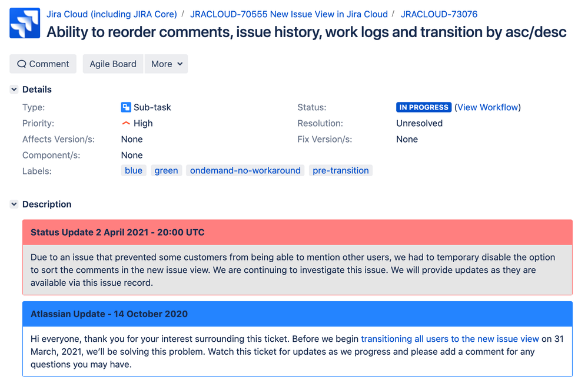This screenshot has width=588, height=386.
Task: Open parent issue JRACLOUD-70555 link
Action: point(289,14)
